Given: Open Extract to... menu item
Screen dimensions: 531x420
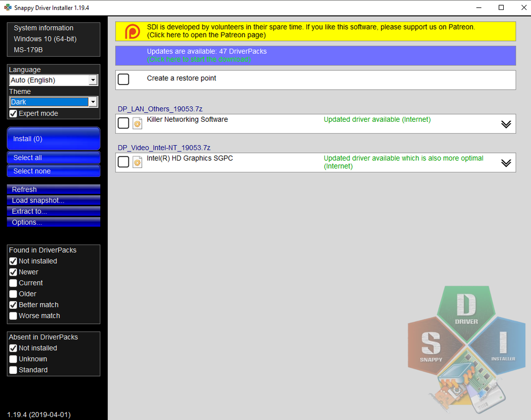Looking at the screenshot, I should click(x=54, y=211).
